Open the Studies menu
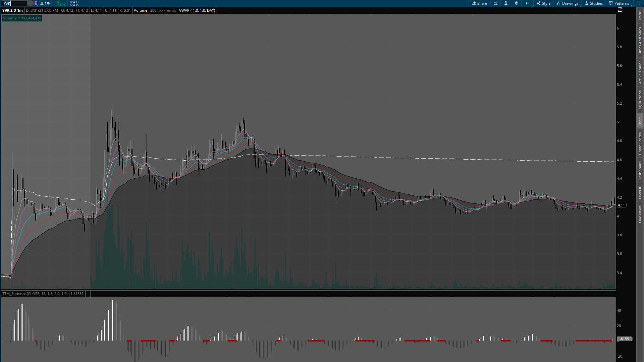This screenshot has width=644, height=362. click(594, 3)
